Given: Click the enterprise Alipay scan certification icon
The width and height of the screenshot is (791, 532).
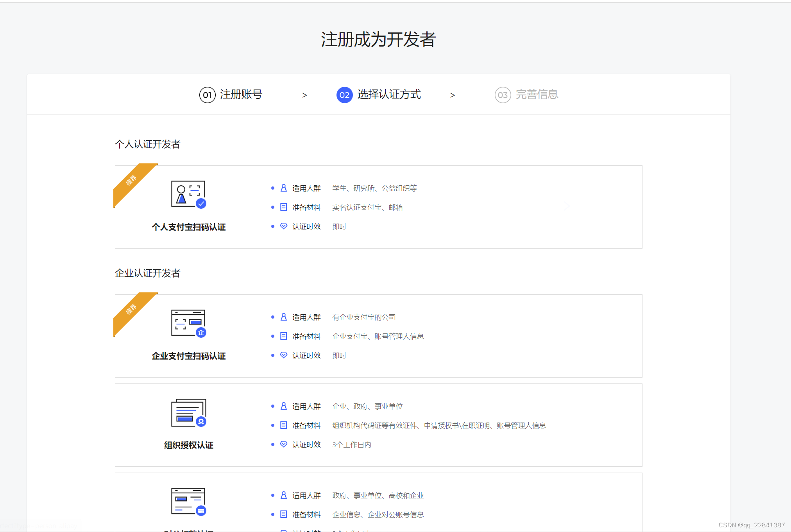Looking at the screenshot, I should point(188,323).
